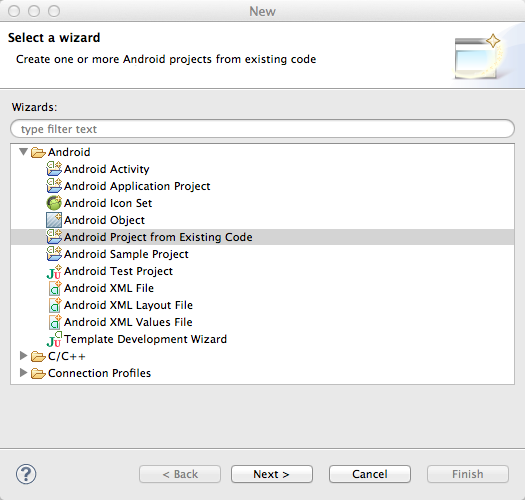Click the Android XML Layout File icon
The width and height of the screenshot is (525, 500).
[55, 305]
